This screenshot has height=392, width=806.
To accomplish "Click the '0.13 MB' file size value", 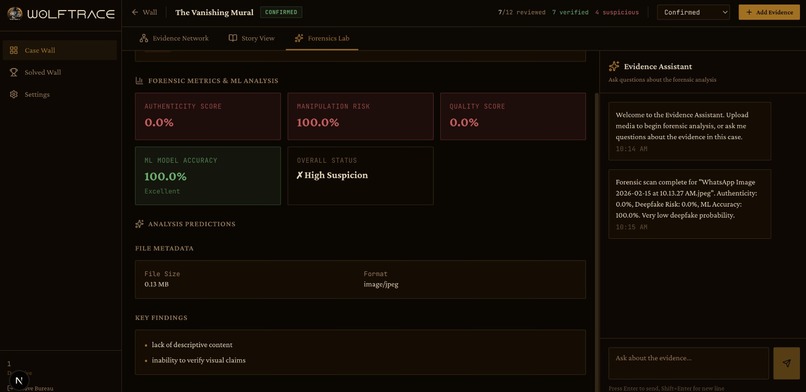I will 156,284.
